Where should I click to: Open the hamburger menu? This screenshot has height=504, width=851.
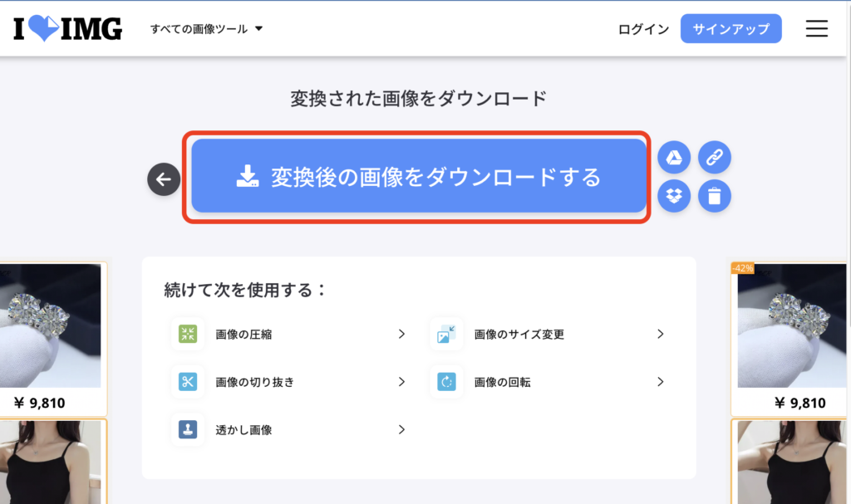pyautogui.click(x=816, y=29)
